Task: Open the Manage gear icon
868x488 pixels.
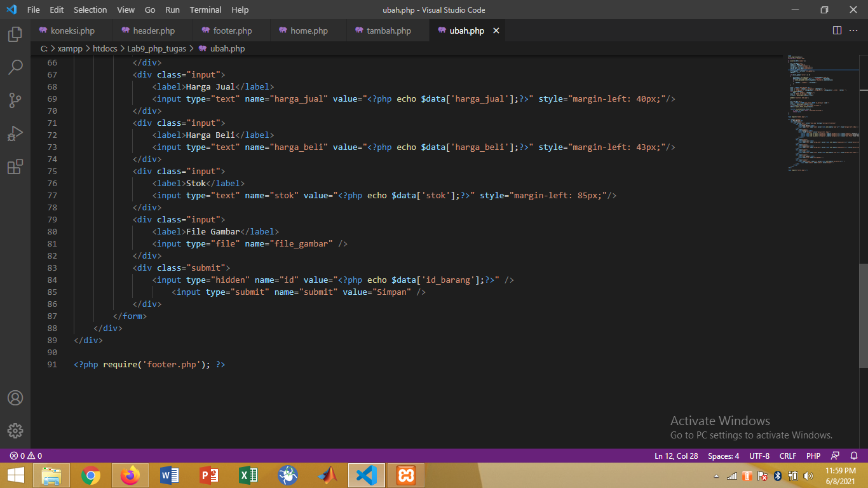Action: pyautogui.click(x=15, y=430)
